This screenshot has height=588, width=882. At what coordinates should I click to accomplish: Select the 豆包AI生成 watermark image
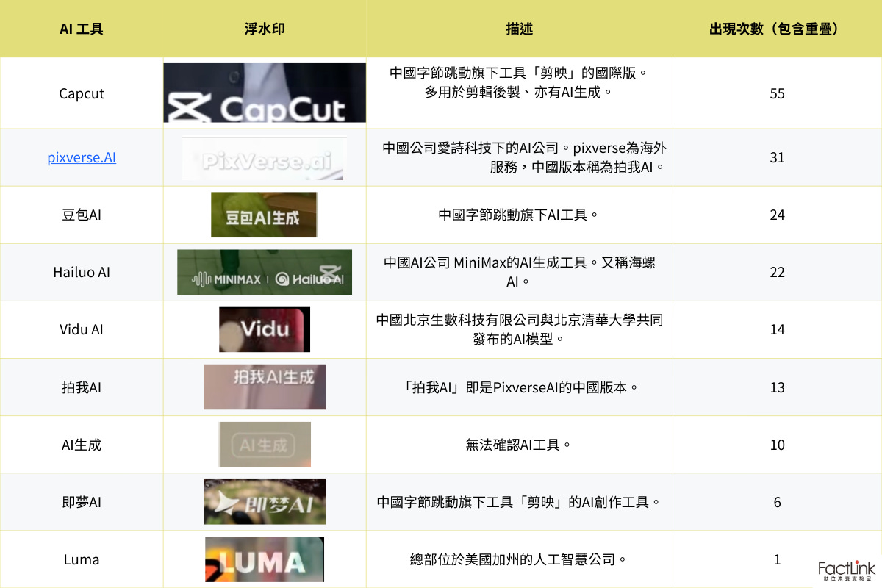(265, 215)
